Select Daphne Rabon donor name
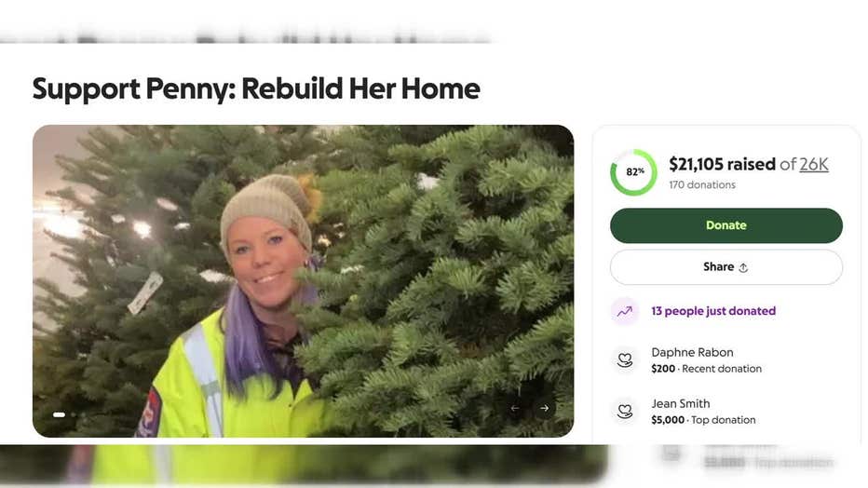868x488 pixels. click(x=692, y=352)
